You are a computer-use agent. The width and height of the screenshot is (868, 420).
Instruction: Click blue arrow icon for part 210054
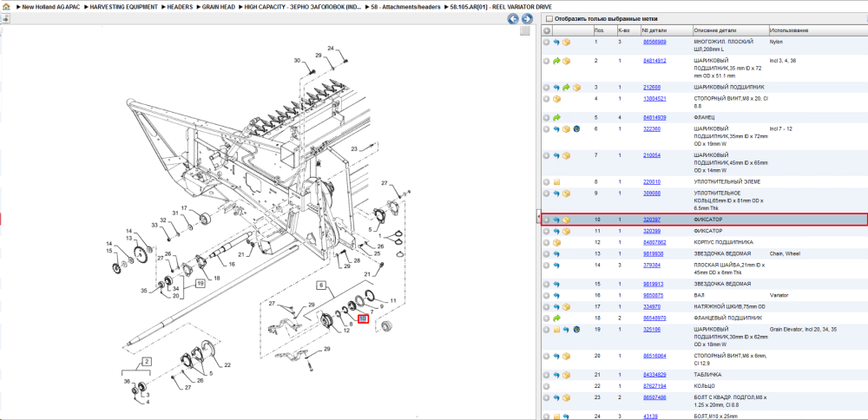pos(556,155)
